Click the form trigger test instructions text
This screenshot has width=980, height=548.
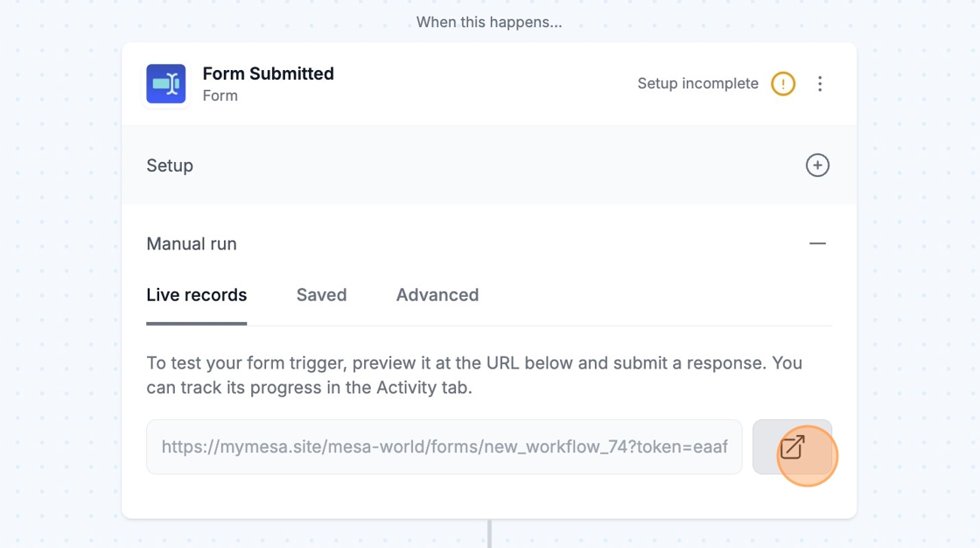pos(473,375)
